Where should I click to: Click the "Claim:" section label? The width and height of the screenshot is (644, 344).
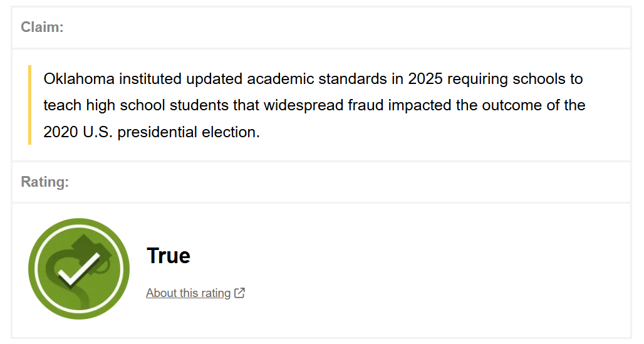tap(42, 27)
